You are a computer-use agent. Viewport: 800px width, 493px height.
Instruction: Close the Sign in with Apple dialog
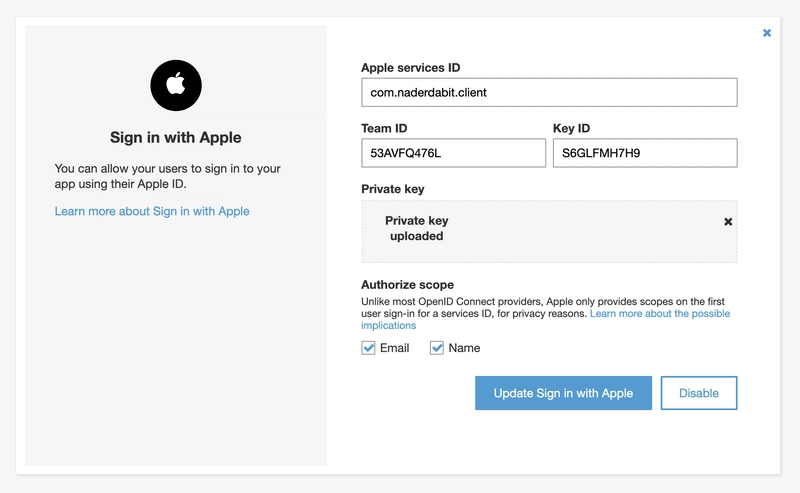tap(766, 33)
